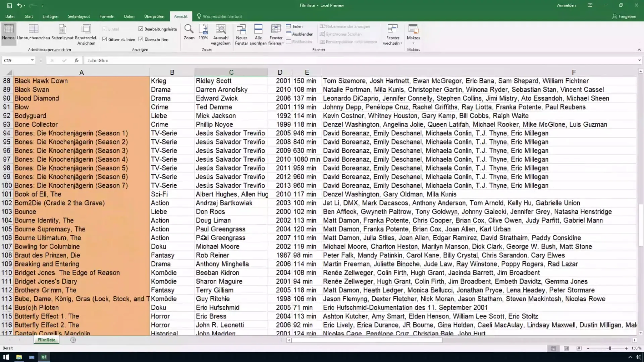Collapse the ribbon with the chevron

[639, 50]
